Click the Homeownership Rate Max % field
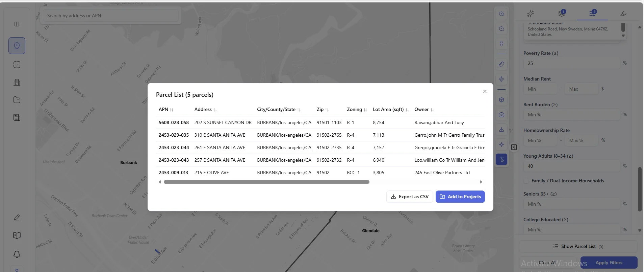Viewport: 644px width, 272px height. pos(581,140)
